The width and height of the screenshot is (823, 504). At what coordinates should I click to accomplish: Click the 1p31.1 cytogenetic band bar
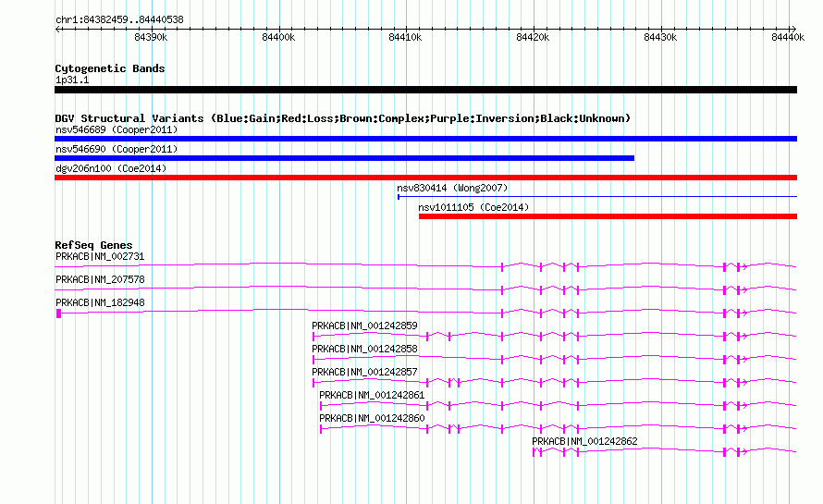pos(425,90)
